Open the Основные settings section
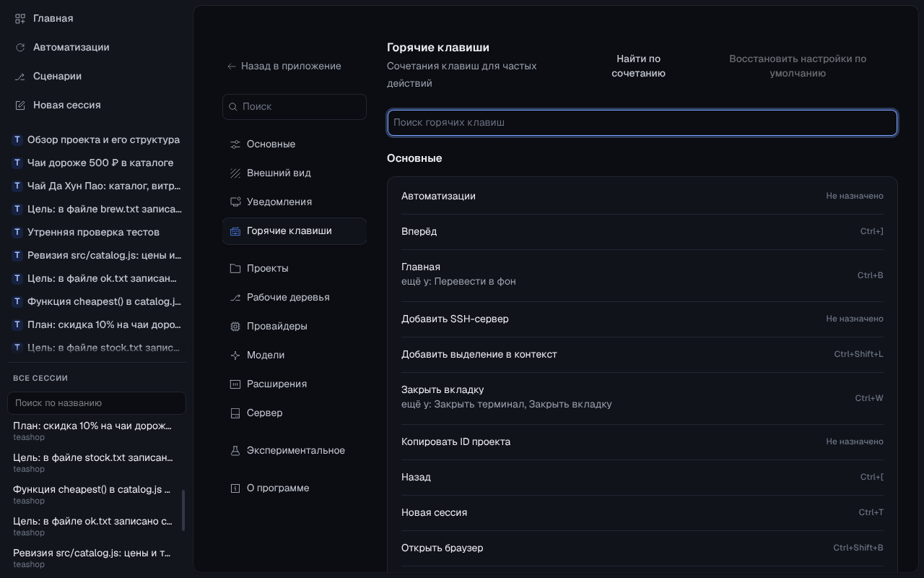 (x=295, y=144)
